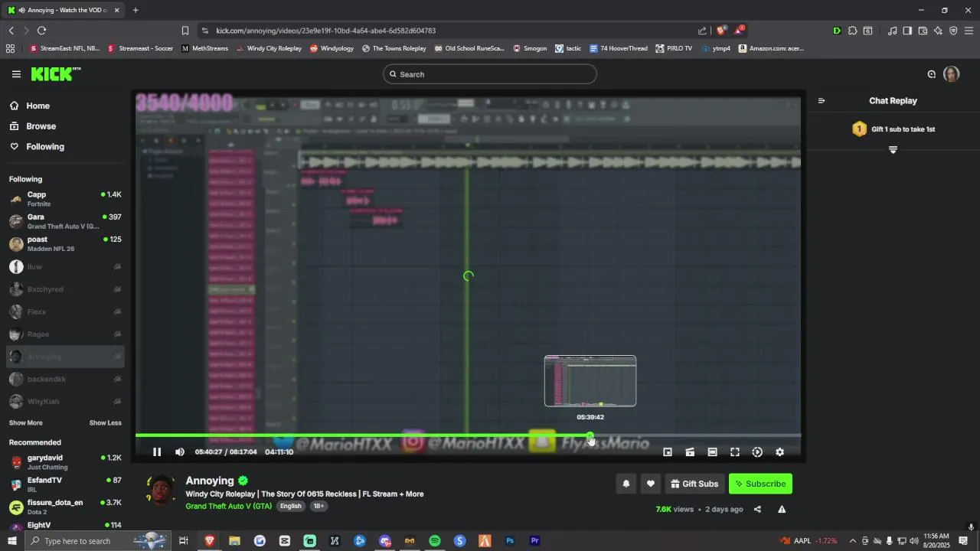The image size is (980, 551).
Task: Expand the gift sub leaderboard arrow
Action: point(893,150)
